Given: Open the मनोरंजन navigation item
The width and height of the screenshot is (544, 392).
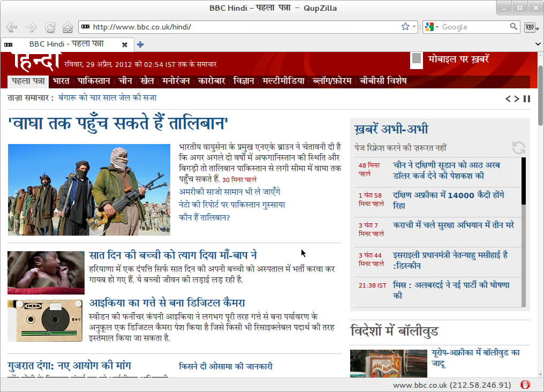Looking at the screenshot, I should [x=176, y=81].
